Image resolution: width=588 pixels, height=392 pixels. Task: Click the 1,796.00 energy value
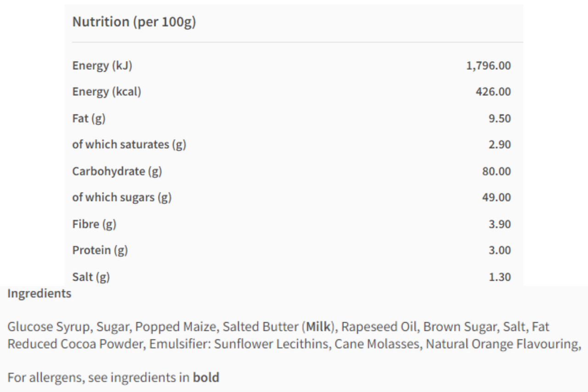coord(488,66)
